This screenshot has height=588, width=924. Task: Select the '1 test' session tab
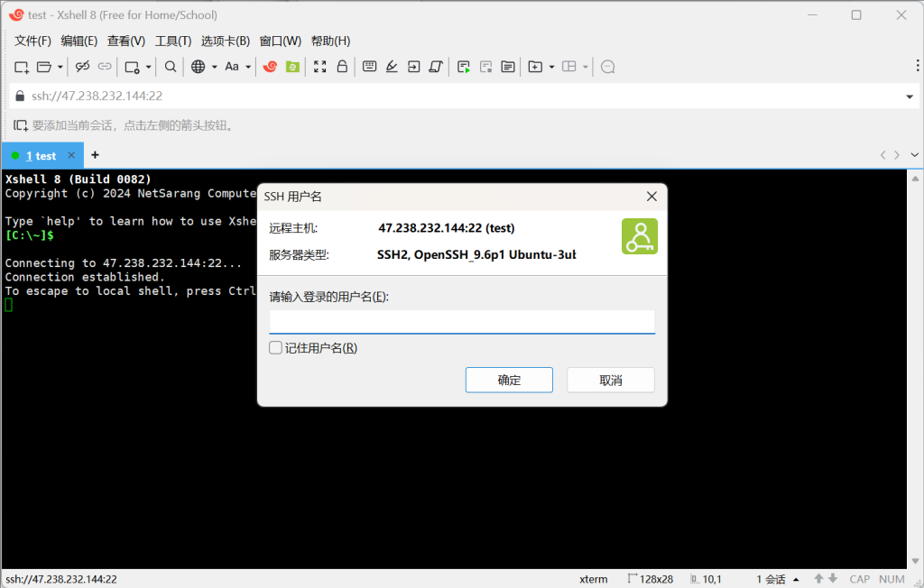[x=41, y=155]
